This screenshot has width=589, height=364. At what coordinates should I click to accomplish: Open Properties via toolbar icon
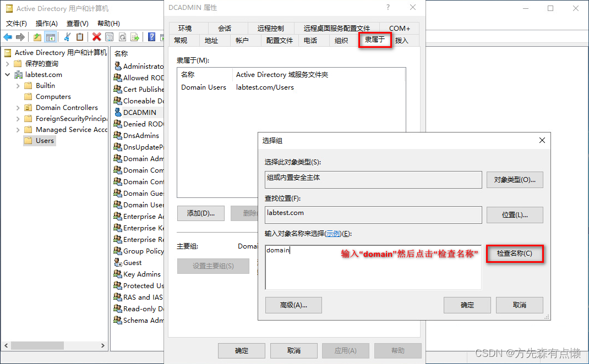click(110, 37)
